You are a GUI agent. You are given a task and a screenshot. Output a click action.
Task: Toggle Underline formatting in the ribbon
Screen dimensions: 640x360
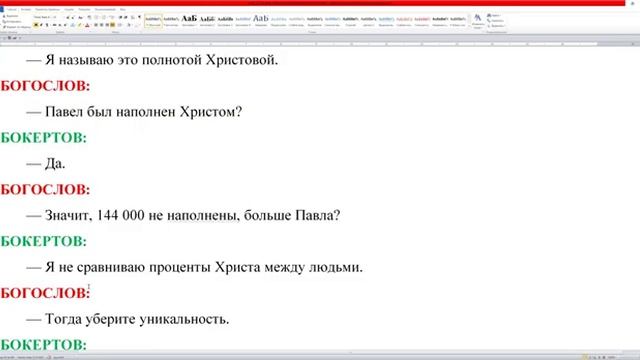tap(47, 25)
